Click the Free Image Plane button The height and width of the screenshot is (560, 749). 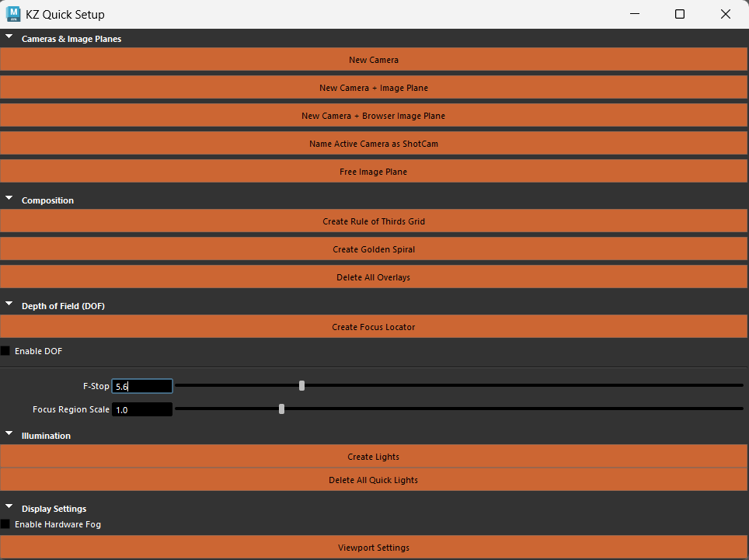click(x=374, y=172)
